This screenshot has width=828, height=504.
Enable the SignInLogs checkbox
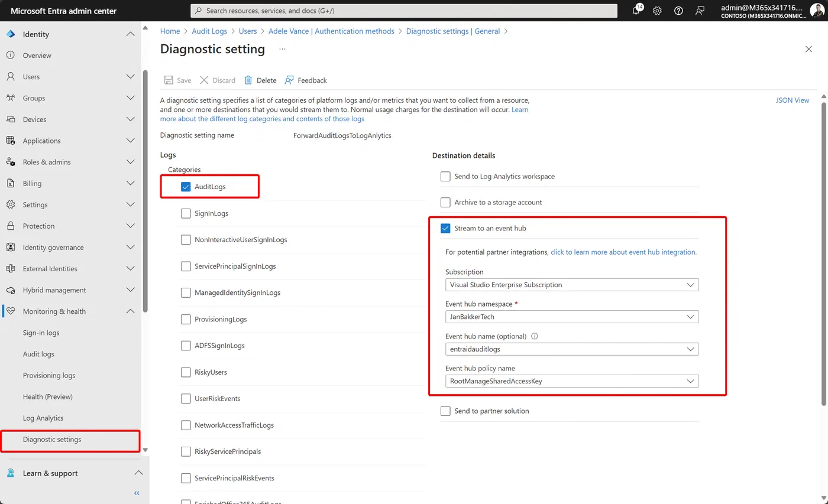pyautogui.click(x=186, y=213)
